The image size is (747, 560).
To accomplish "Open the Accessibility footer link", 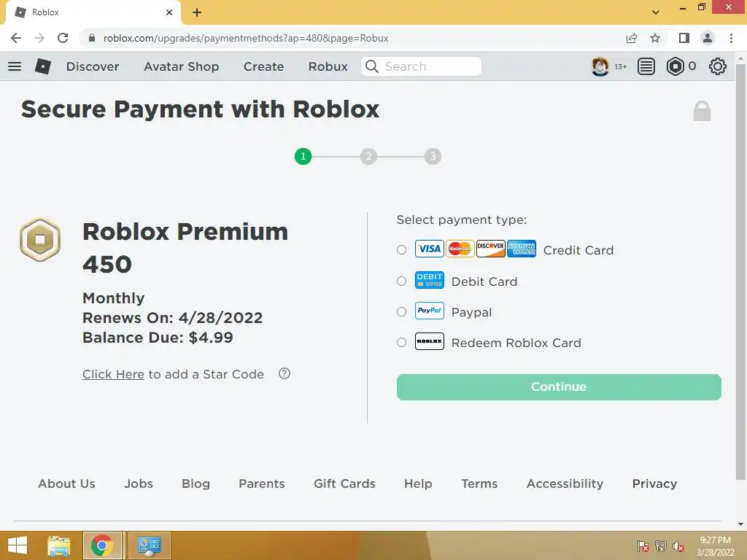I will [x=565, y=483].
